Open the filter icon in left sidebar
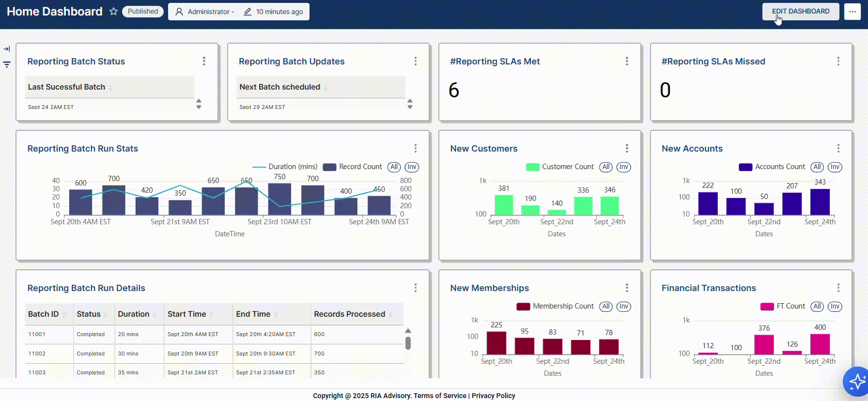 click(7, 64)
